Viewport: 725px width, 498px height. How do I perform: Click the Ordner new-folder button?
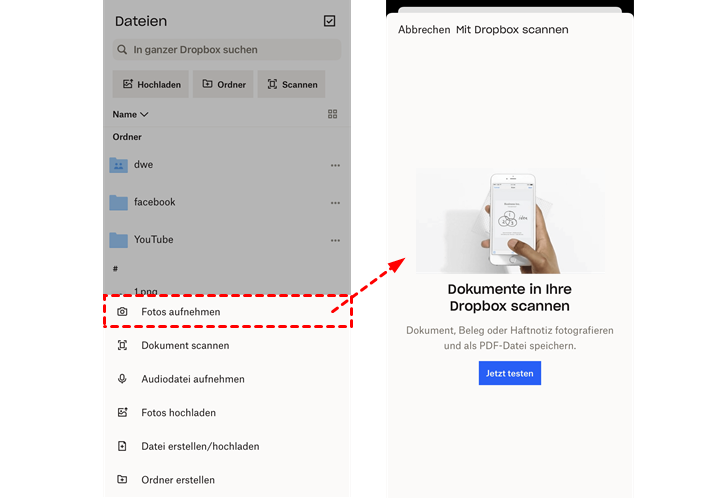click(223, 84)
